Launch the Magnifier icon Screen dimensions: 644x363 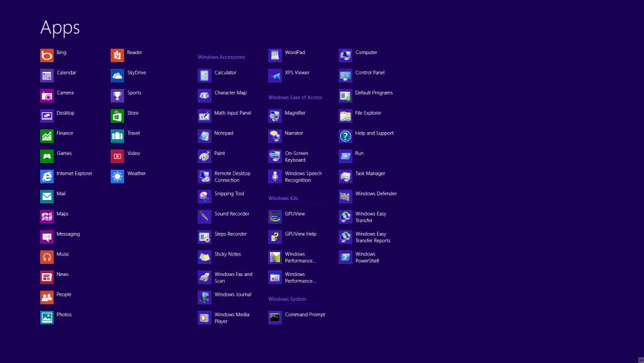click(275, 115)
